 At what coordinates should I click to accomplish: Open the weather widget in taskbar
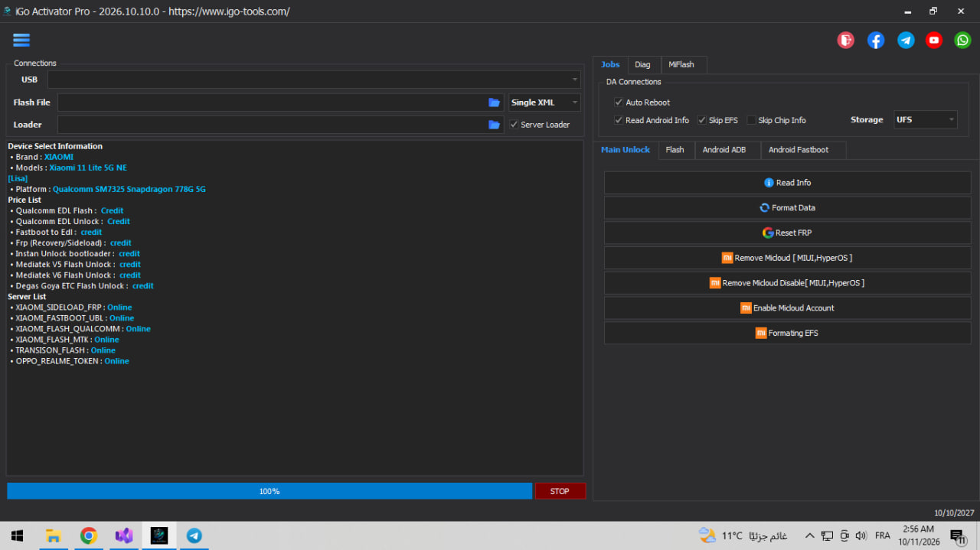tap(743, 535)
